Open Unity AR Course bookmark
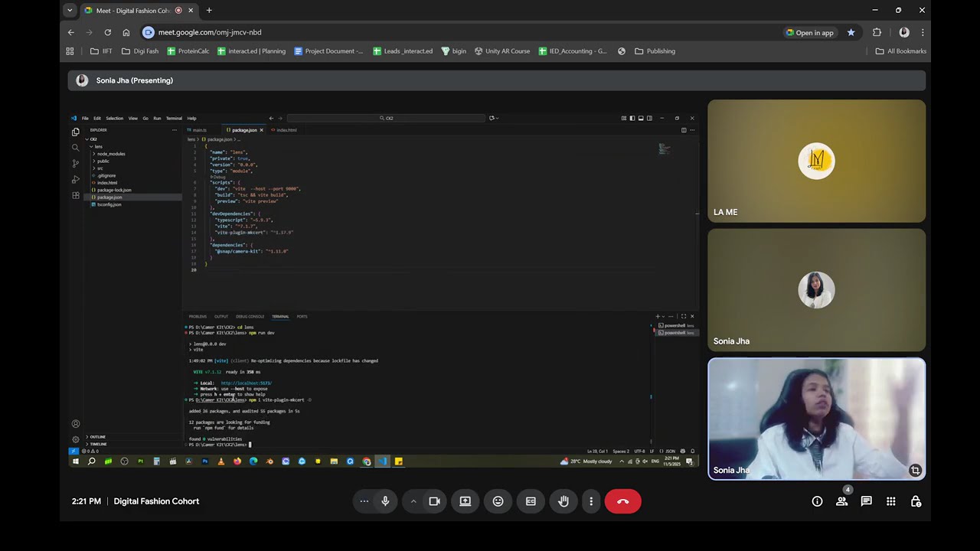 (x=502, y=51)
